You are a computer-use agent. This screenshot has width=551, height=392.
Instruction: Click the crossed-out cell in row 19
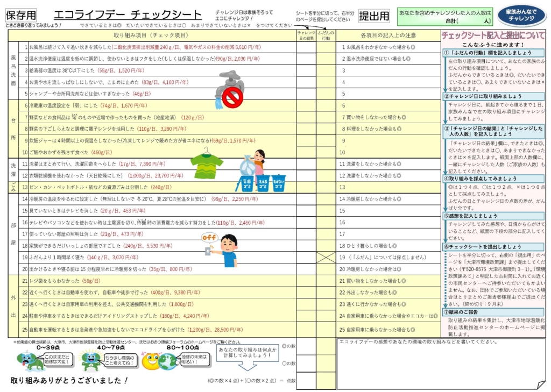pyautogui.click(x=326, y=258)
